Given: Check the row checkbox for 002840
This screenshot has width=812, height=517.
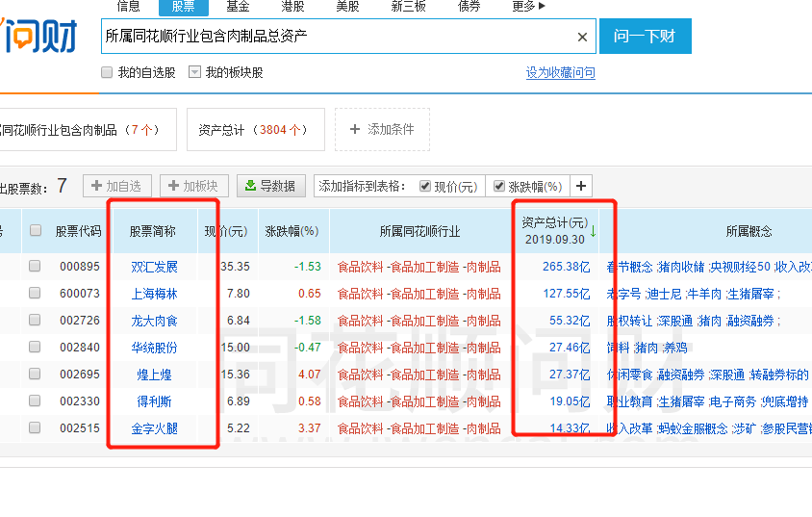Looking at the screenshot, I should pos(35,347).
